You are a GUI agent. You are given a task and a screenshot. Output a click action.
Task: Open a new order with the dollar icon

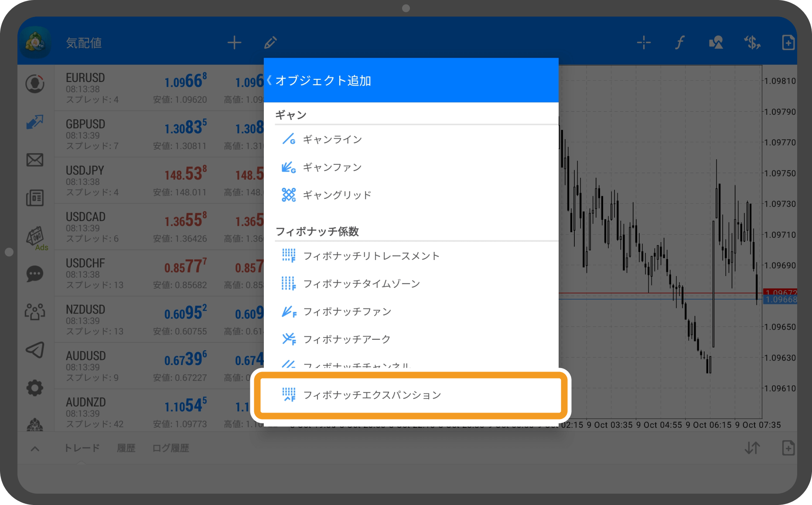752,42
